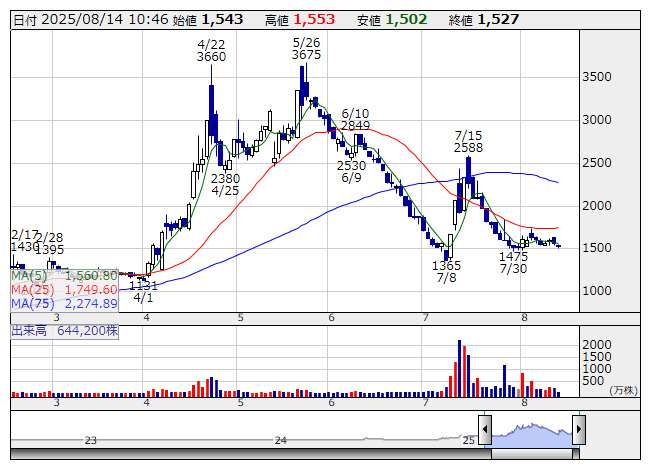Screen dimensions: 653x470
Task: Select the MA(25) legend entry
Action: coord(64,288)
